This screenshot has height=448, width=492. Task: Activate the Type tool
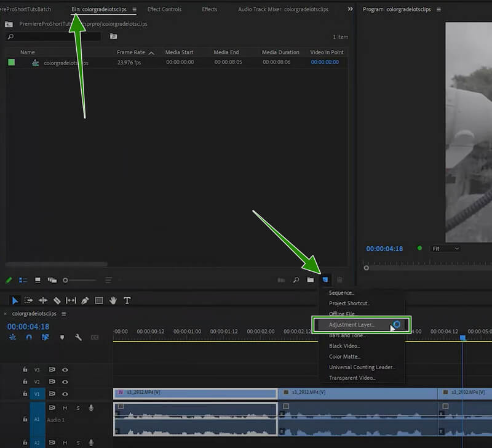pyautogui.click(x=127, y=300)
